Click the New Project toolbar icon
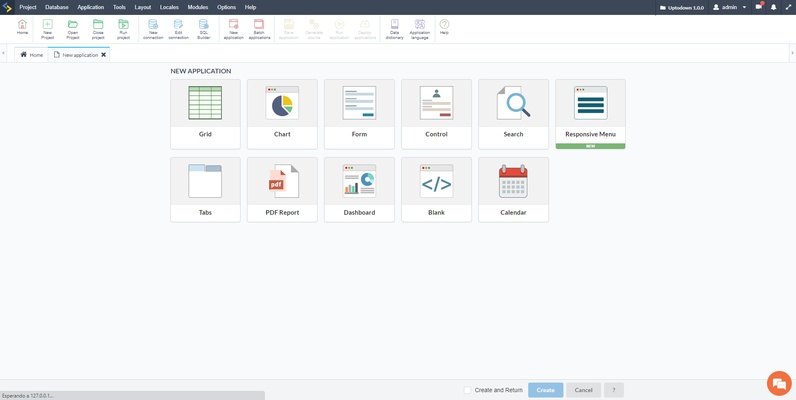The height and width of the screenshot is (400, 796). coord(48,28)
